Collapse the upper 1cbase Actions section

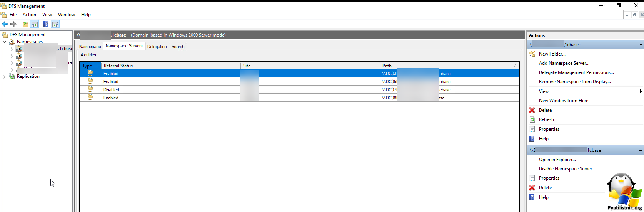click(x=641, y=45)
